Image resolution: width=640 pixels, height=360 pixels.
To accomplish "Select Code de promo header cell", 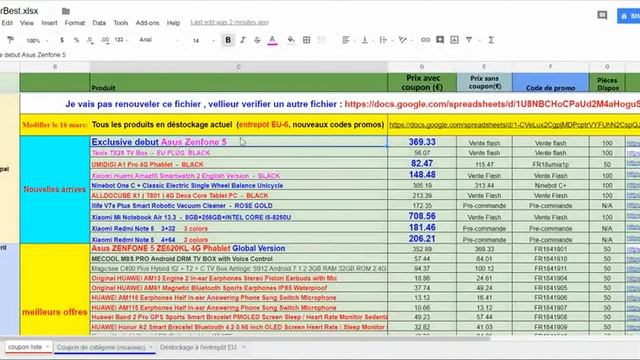I will (550, 83).
